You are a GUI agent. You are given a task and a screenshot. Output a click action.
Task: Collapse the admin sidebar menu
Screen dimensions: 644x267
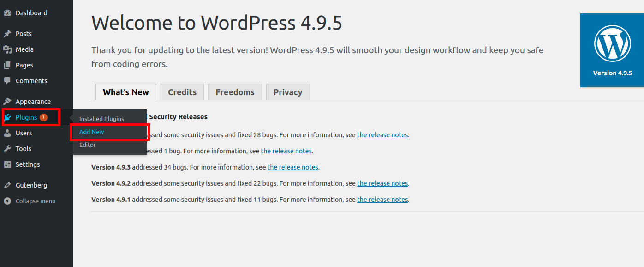pos(36,201)
